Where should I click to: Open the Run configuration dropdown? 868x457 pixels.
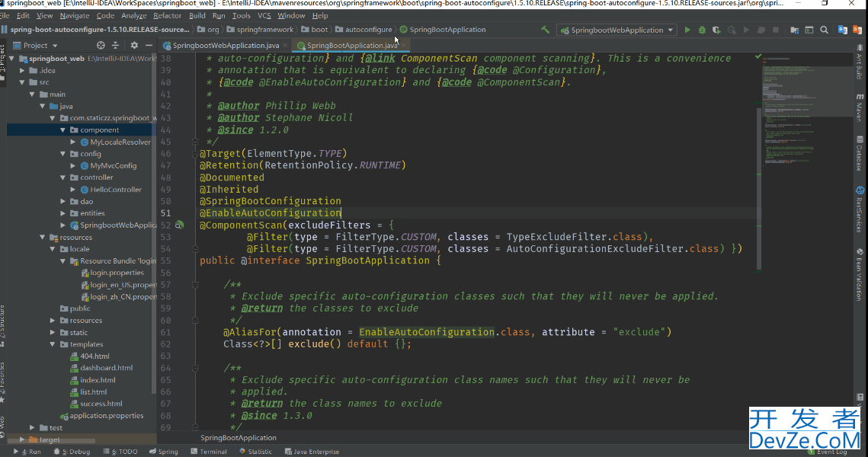(x=617, y=30)
